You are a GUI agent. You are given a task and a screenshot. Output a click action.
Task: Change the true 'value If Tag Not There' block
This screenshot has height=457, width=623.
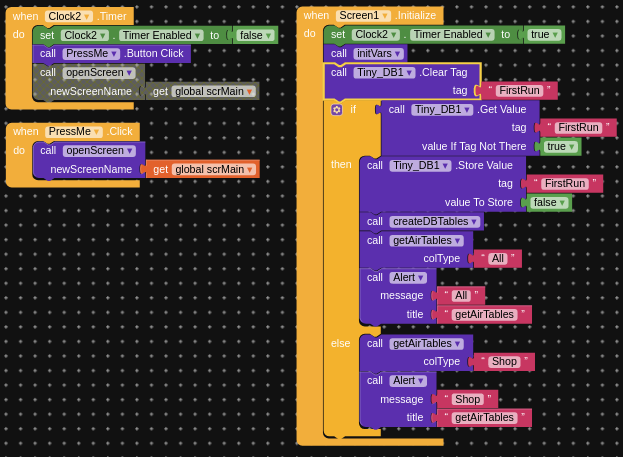560,147
